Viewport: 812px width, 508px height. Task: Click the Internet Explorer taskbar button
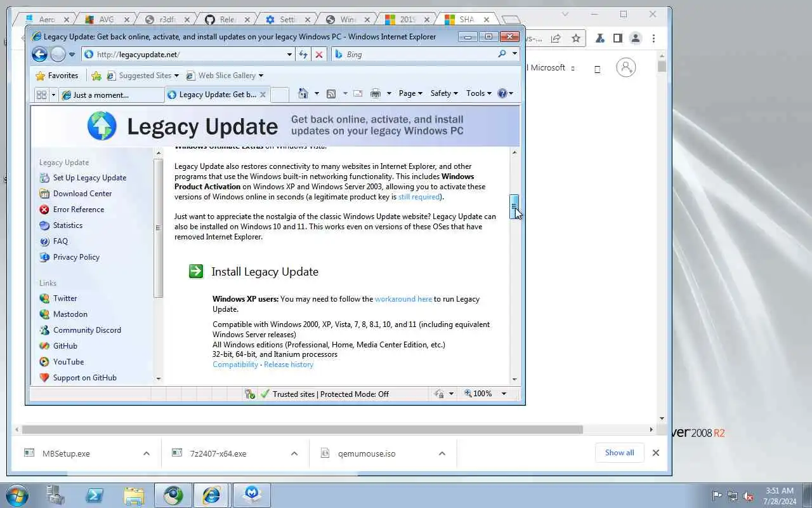[211, 495]
